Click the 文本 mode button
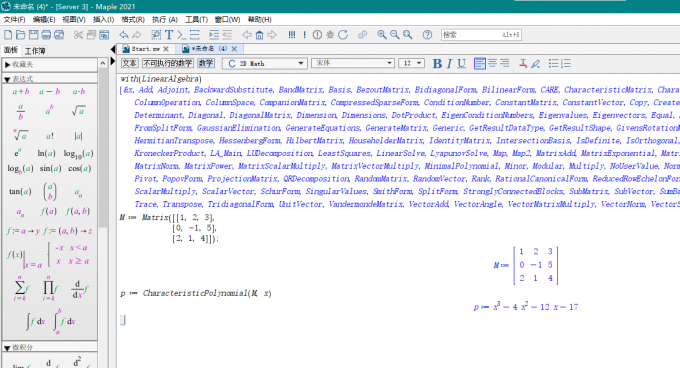 pos(129,63)
